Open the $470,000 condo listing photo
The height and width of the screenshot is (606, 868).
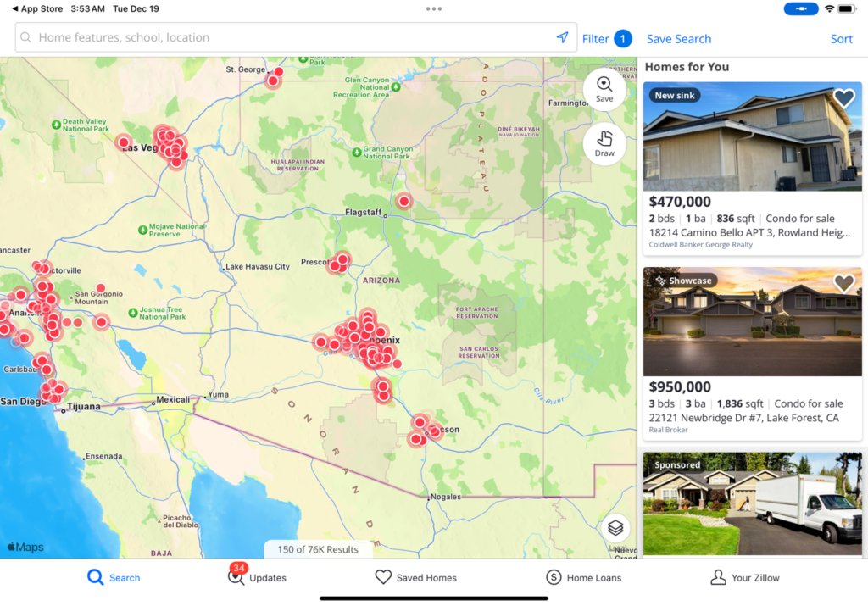753,136
